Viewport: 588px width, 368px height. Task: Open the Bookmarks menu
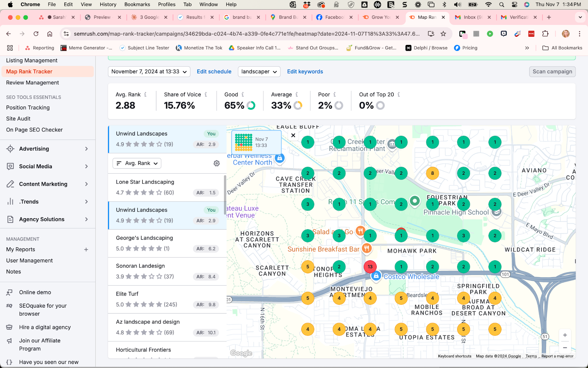(x=137, y=4)
